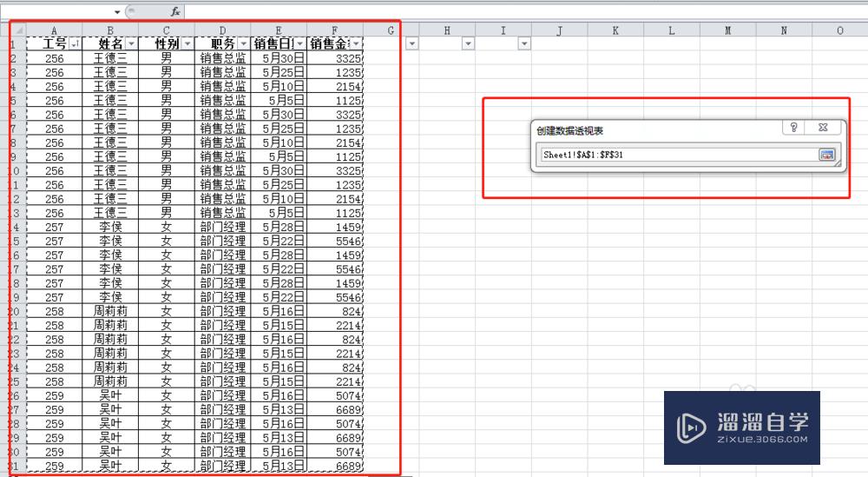
Task: Click the 销售总监 cell in row 2
Action: coord(222,58)
